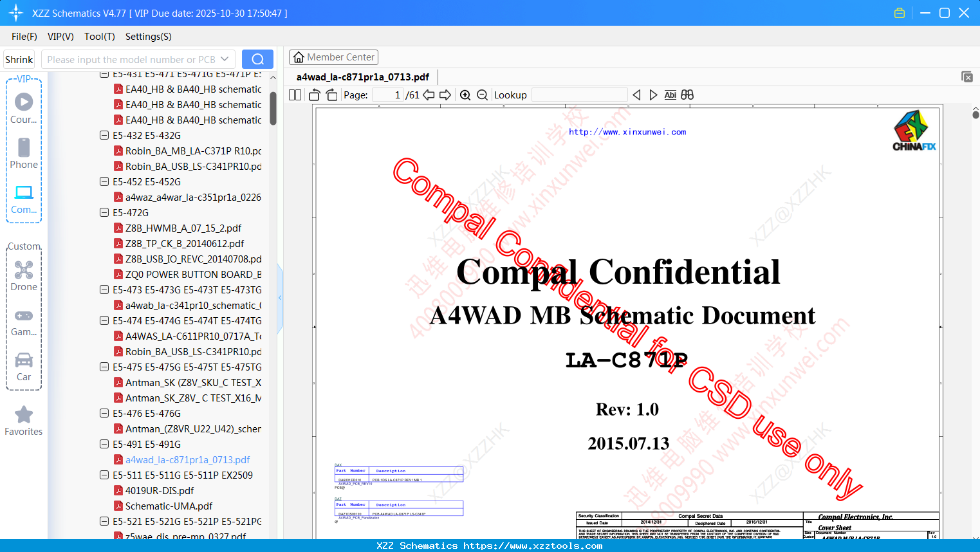Rotate the page clockwise

pyautogui.click(x=331, y=95)
